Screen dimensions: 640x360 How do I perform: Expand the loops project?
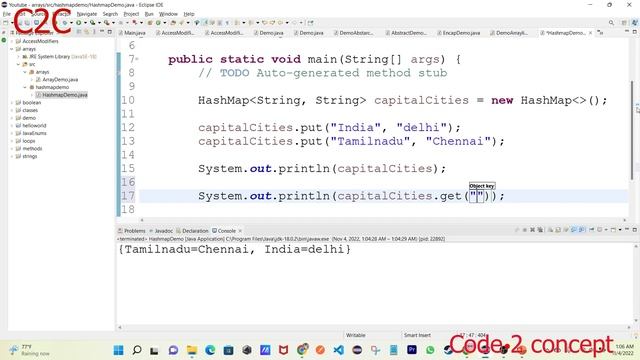[12, 141]
